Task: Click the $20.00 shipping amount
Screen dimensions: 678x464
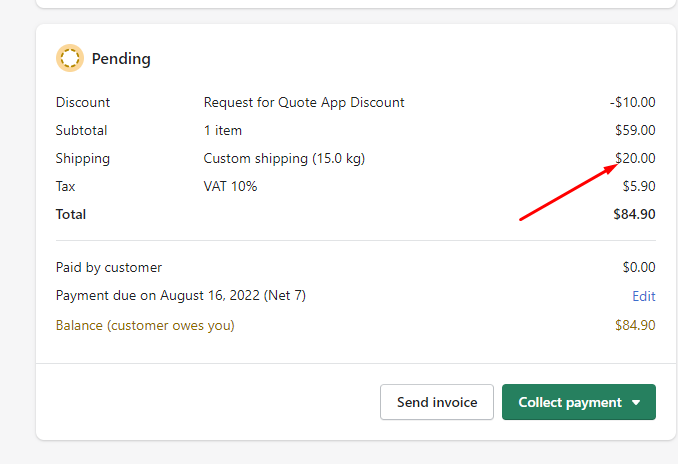Action: (636, 158)
